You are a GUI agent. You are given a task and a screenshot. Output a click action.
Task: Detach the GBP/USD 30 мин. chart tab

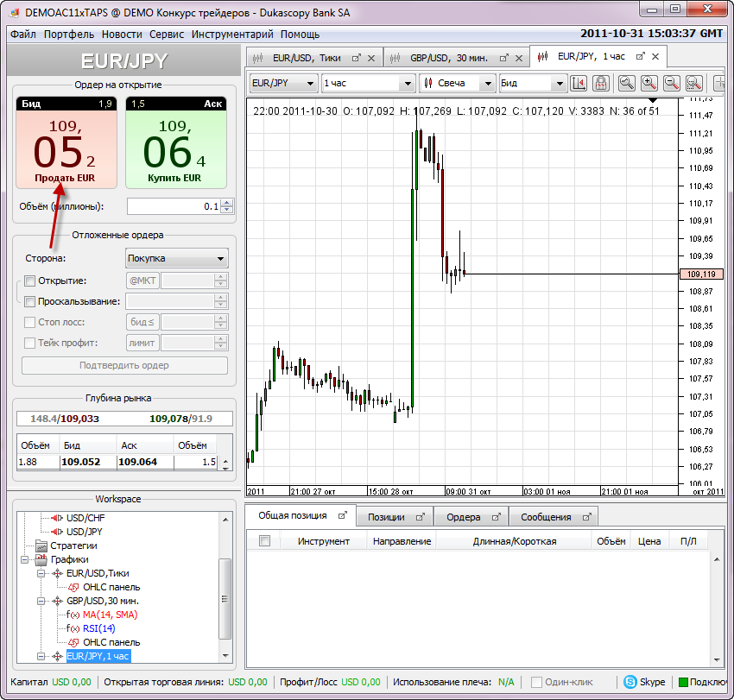[504, 58]
